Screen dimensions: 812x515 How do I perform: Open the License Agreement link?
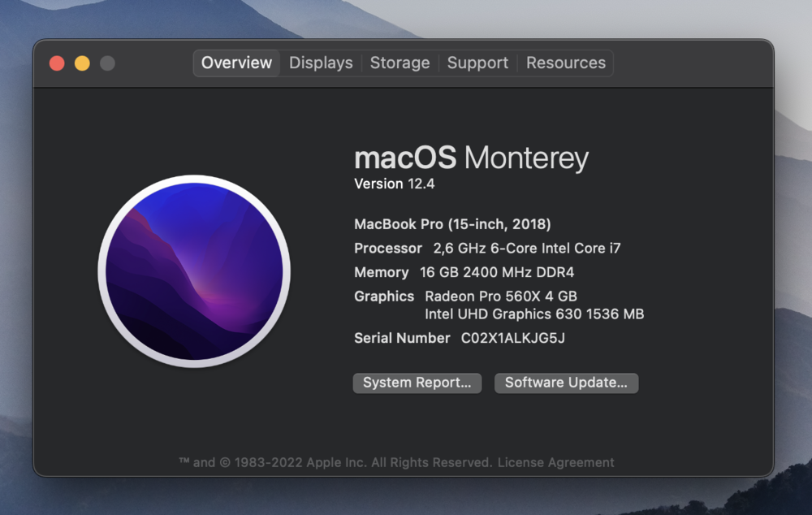click(555, 462)
